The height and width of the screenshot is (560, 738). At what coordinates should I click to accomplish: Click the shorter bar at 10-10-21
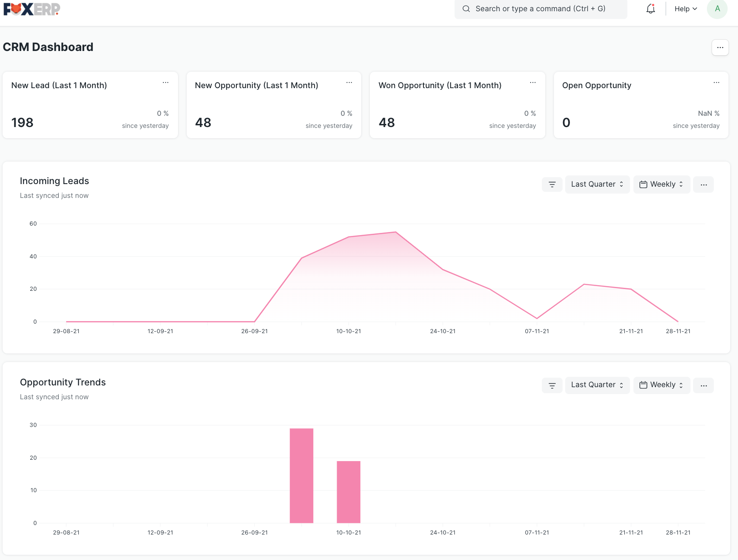pos(349,492)
